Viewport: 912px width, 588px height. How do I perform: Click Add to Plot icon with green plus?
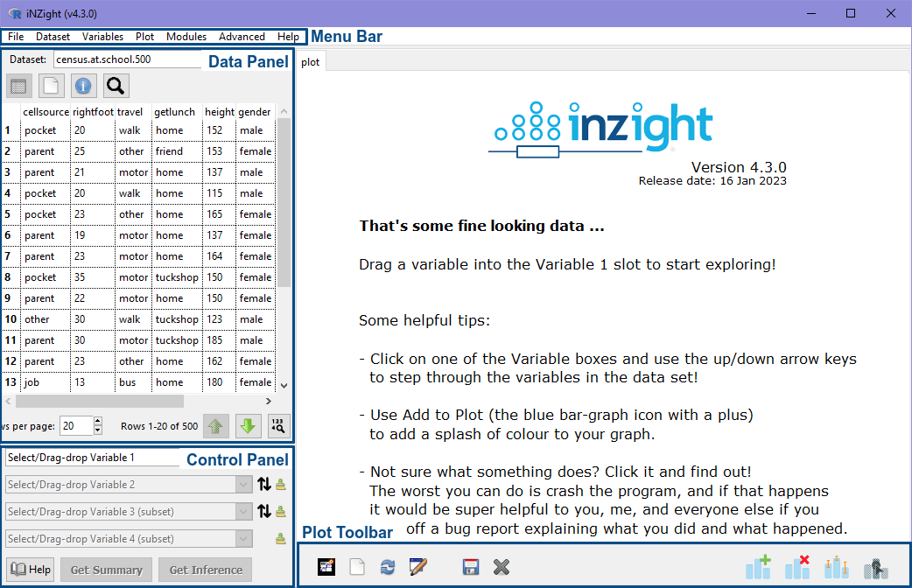758,566
